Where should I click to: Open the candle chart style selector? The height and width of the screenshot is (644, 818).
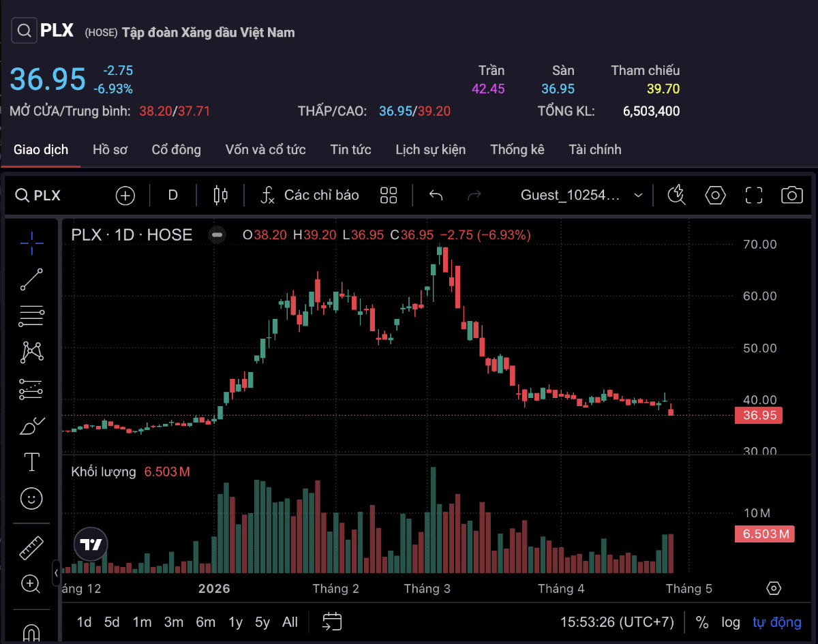(x=219, y=195)
